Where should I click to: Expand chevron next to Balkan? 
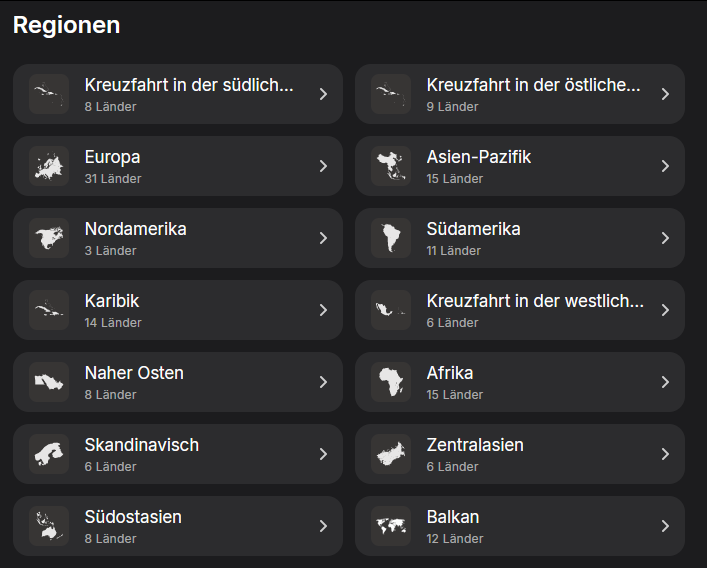(x=665, y=526)
